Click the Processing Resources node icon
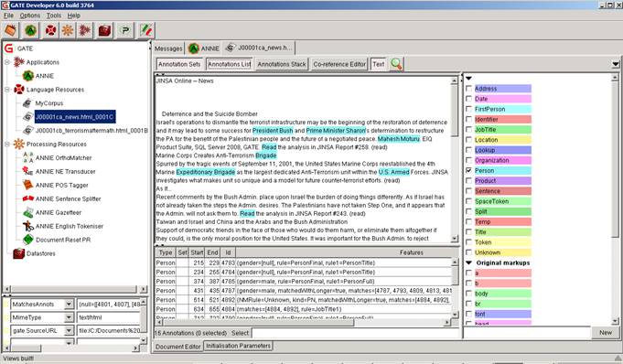 point(18,144)
